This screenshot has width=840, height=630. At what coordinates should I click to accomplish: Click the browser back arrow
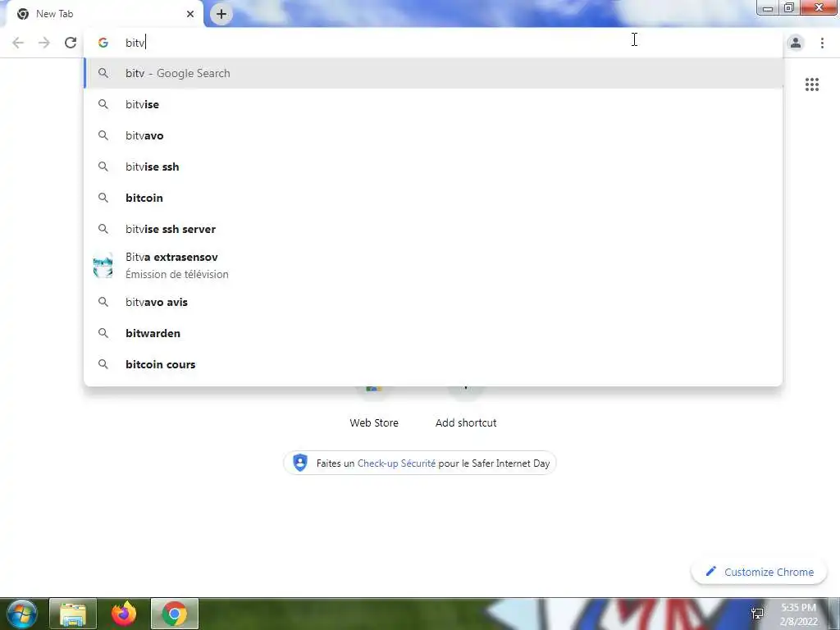[18, 43]
